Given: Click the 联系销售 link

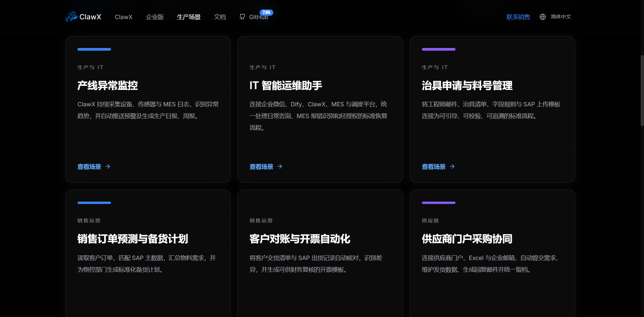Looking at the screenshot, I should [518, 17].
